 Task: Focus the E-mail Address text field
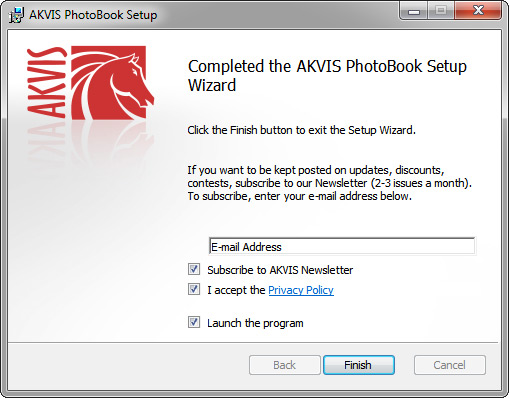pos(342,246)
